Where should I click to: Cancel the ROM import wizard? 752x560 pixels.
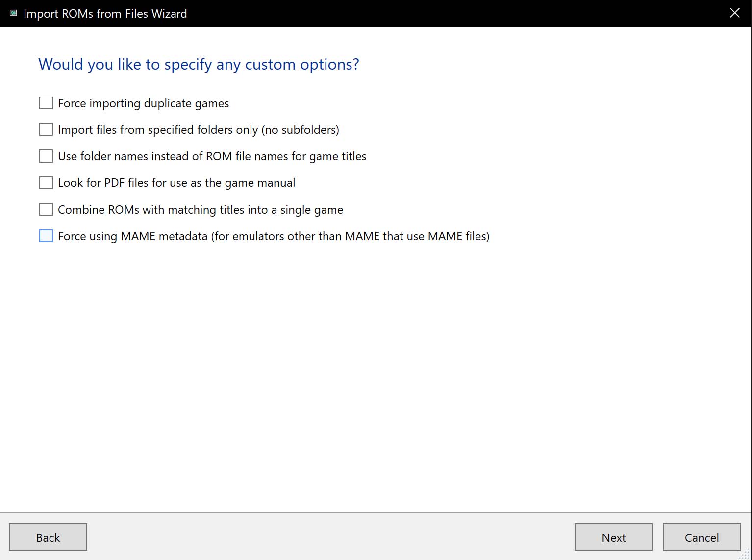tap(702, 537)
